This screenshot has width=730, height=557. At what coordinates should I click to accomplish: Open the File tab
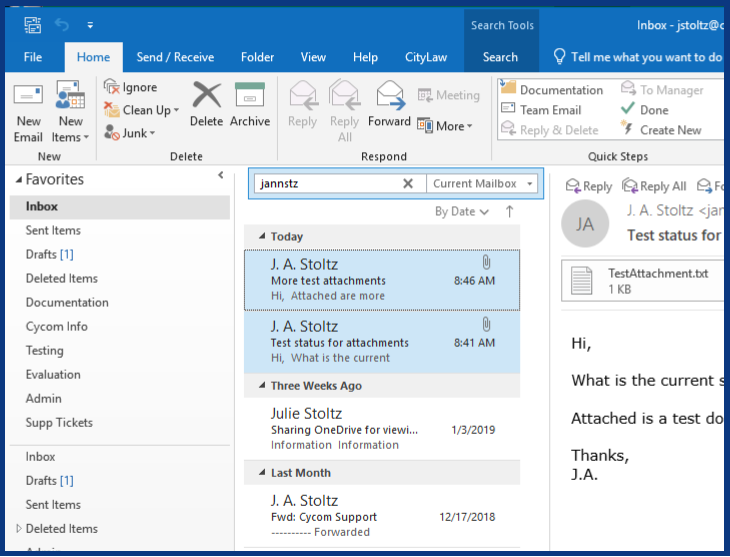33,57
